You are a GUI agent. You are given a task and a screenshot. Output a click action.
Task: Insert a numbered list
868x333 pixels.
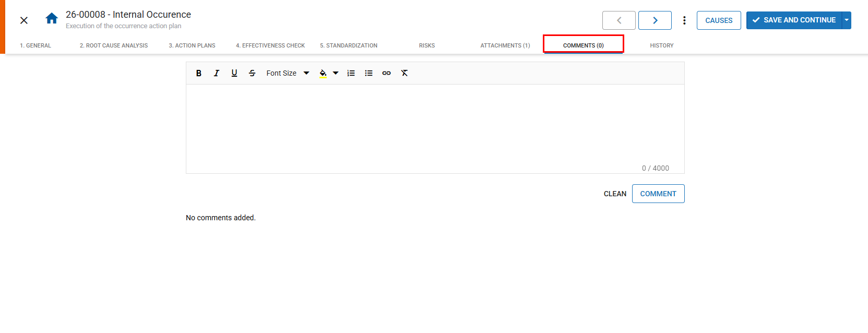[x=351, y=74]
